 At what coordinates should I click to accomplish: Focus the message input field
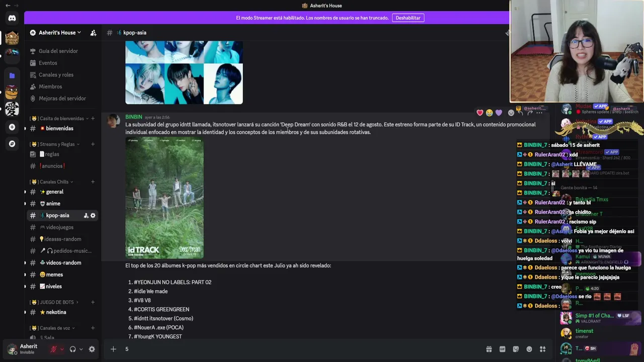[302, 349]
